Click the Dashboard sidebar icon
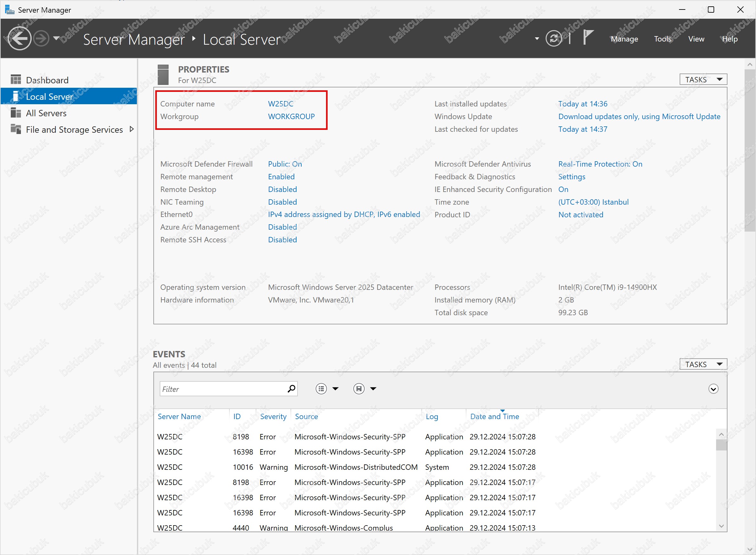 coord(16,80)
